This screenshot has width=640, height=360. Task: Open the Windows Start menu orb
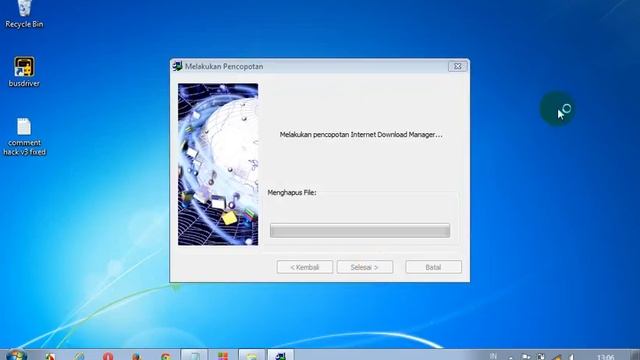16,356
